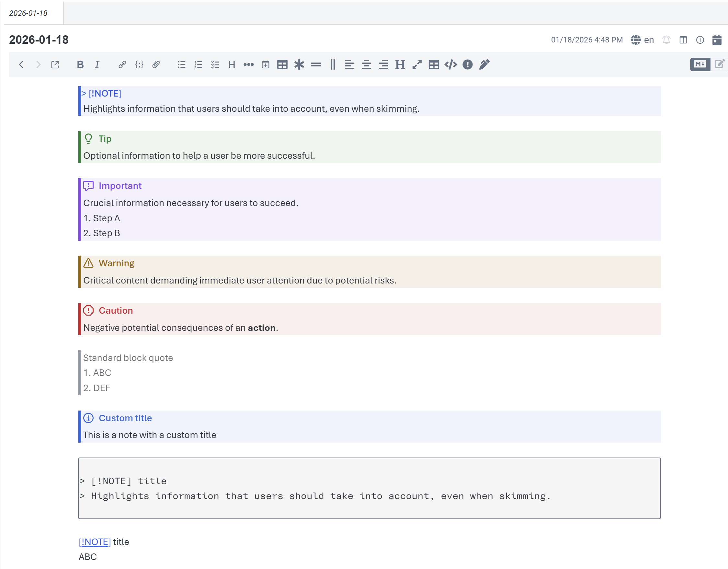Insert a code block
Screen dimensions: 728x569
451,64
